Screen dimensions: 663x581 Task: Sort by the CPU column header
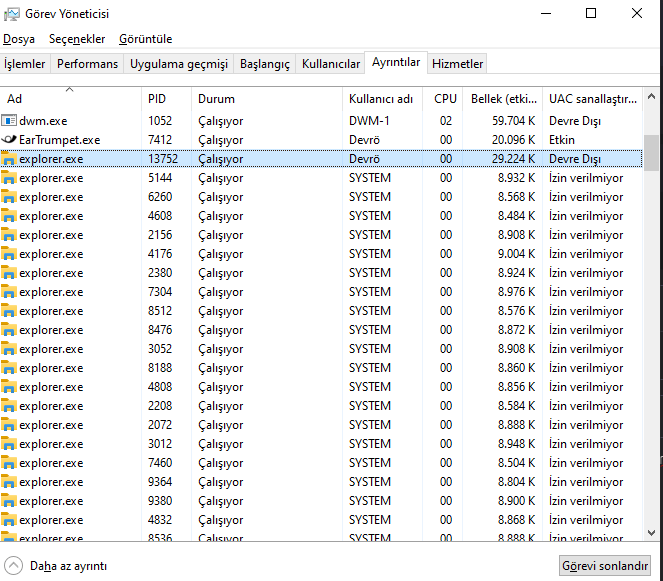point(443,99)
